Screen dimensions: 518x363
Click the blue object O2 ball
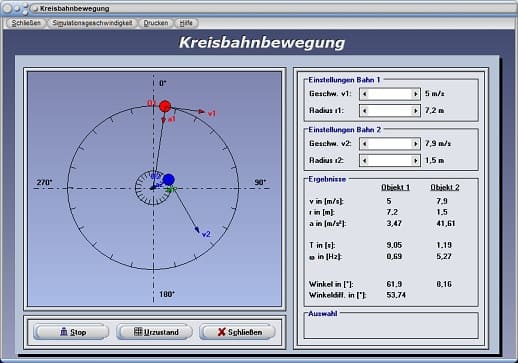(169, 179)
